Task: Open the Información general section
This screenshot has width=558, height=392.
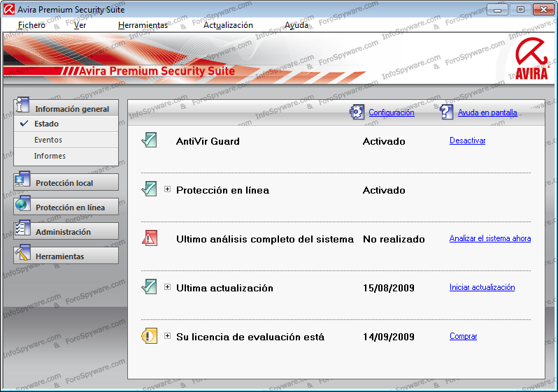Action: tap(66, 108)
